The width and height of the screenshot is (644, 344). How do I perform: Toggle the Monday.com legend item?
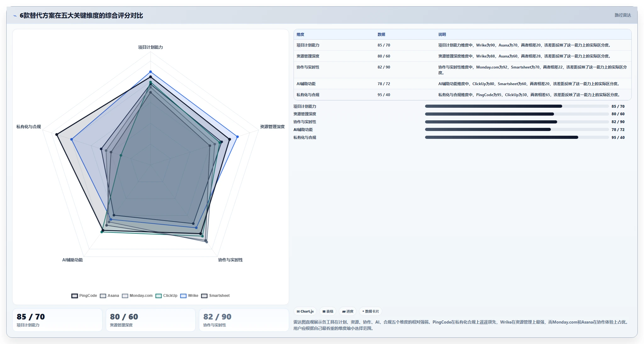coord(137,296)
